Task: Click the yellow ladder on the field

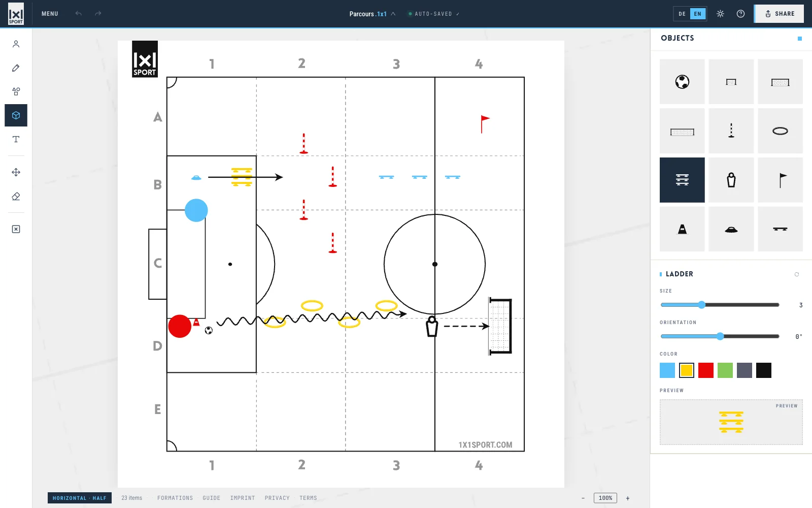Action: pyautogui.click(x=242, y=177)
